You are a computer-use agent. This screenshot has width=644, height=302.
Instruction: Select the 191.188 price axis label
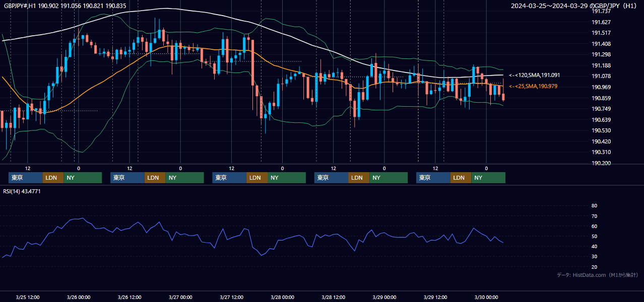[601, 65]
